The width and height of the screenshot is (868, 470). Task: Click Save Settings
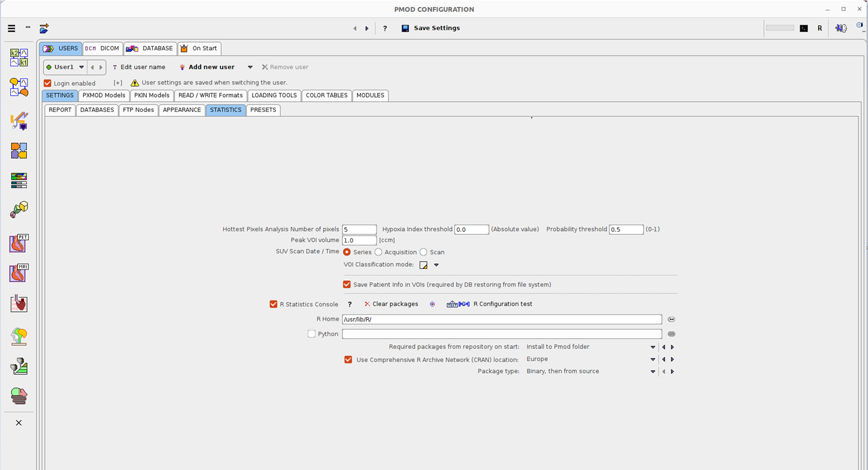point(430,28)
